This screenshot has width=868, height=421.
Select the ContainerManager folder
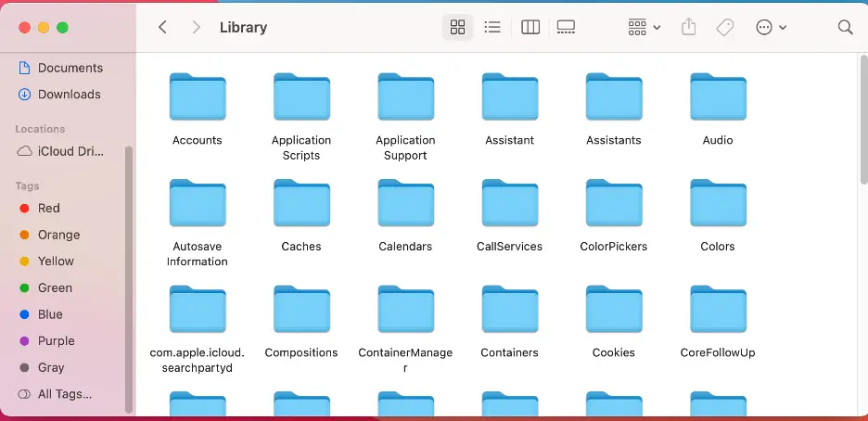pyautogui.click(x=405, y=329)
